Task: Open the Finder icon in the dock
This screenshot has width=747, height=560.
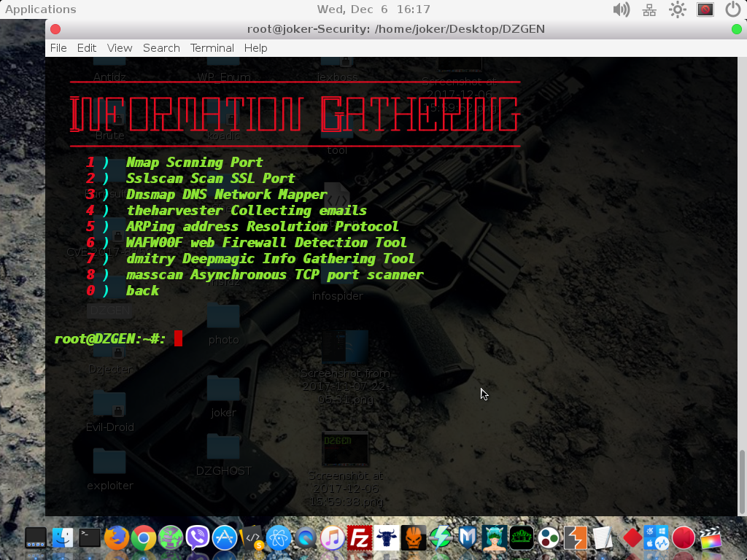Action: (63, 538)
